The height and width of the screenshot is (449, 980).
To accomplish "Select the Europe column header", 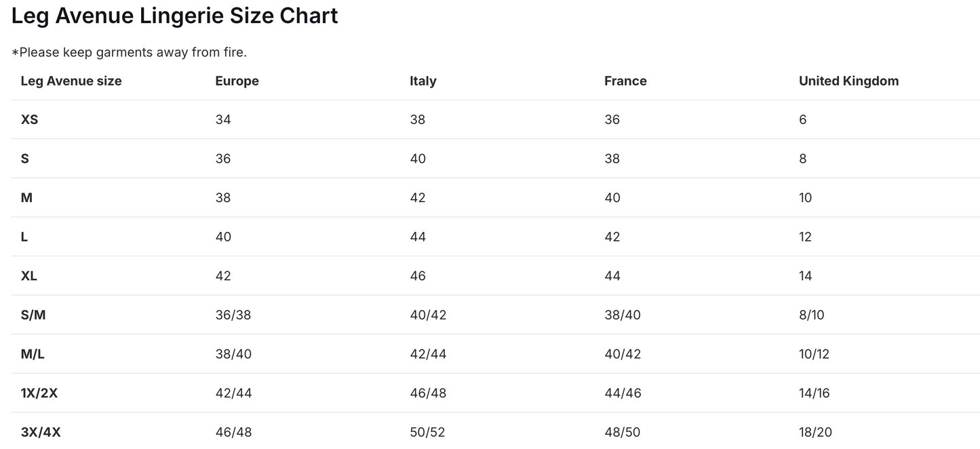I will tap(237, 81).
